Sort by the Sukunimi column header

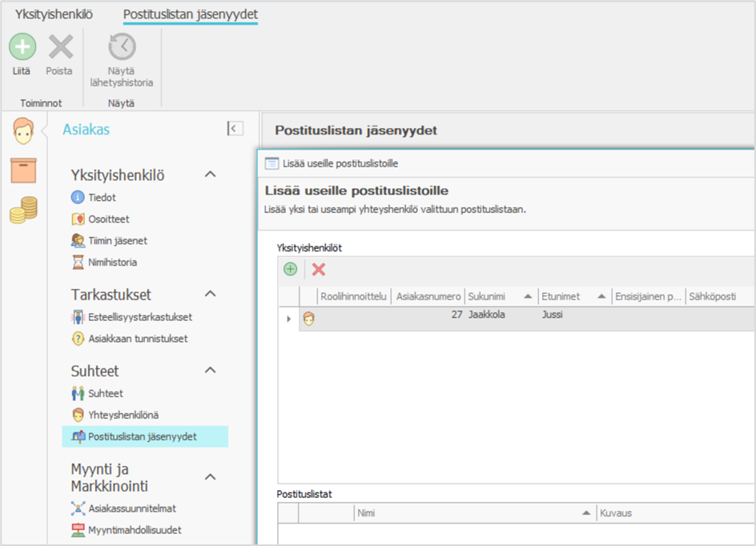[x=493, y=296]
